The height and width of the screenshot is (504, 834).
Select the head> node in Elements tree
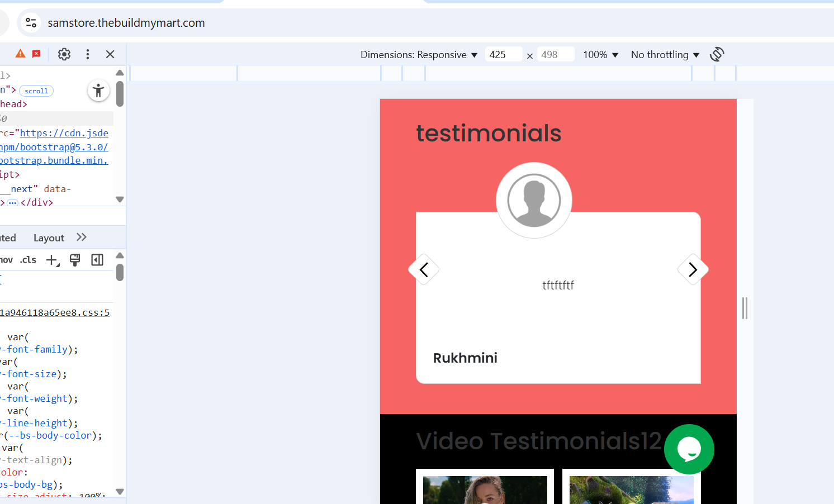tap(13, 104)
